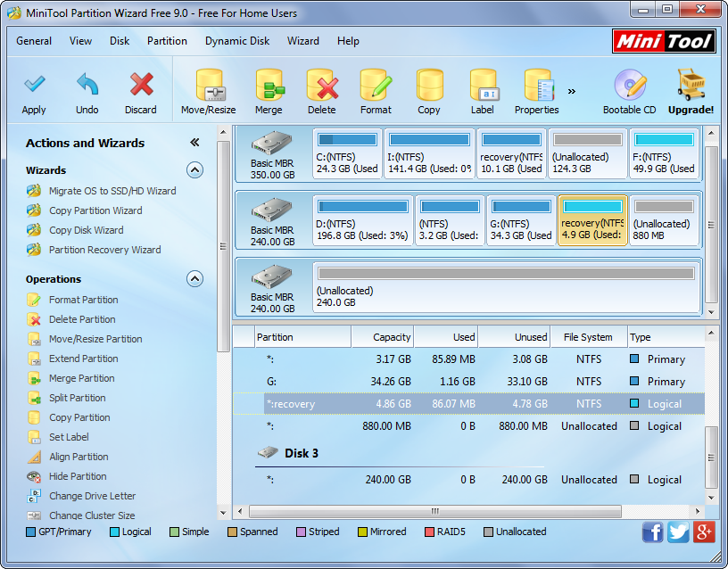
Task: Collapse the Actions and Wizards panel
Action: coord(194,143)
